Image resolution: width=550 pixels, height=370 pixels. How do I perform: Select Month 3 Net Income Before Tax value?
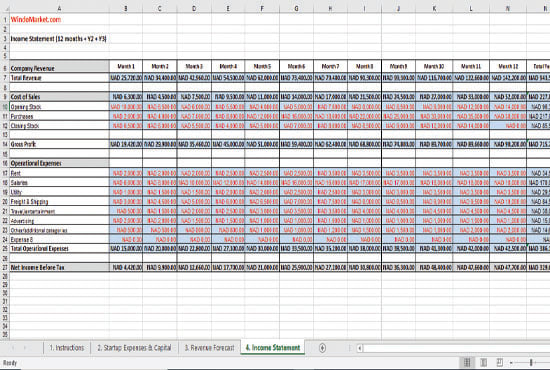[194, 267]
